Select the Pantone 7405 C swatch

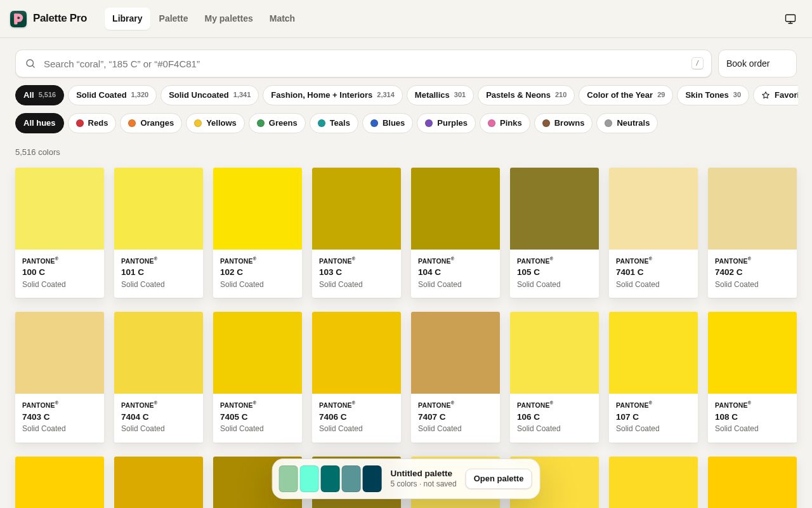(x=258, y=377)
